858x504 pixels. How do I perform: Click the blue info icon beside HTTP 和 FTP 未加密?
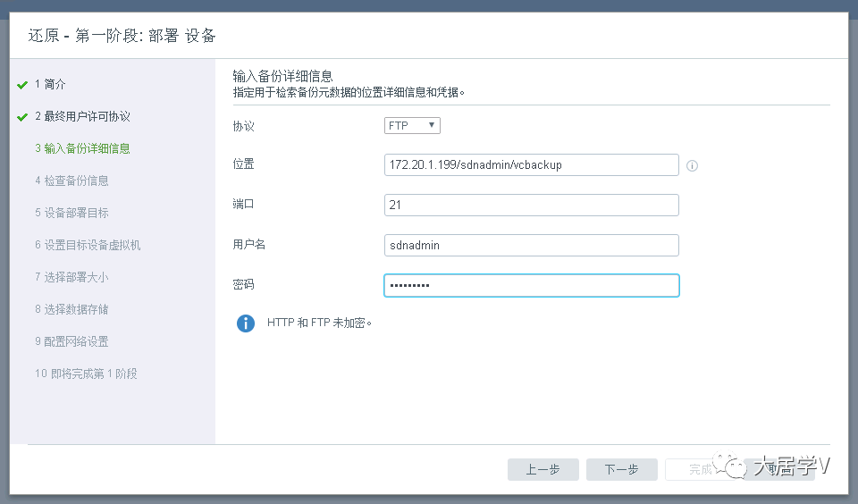click(x=246, y=323)
